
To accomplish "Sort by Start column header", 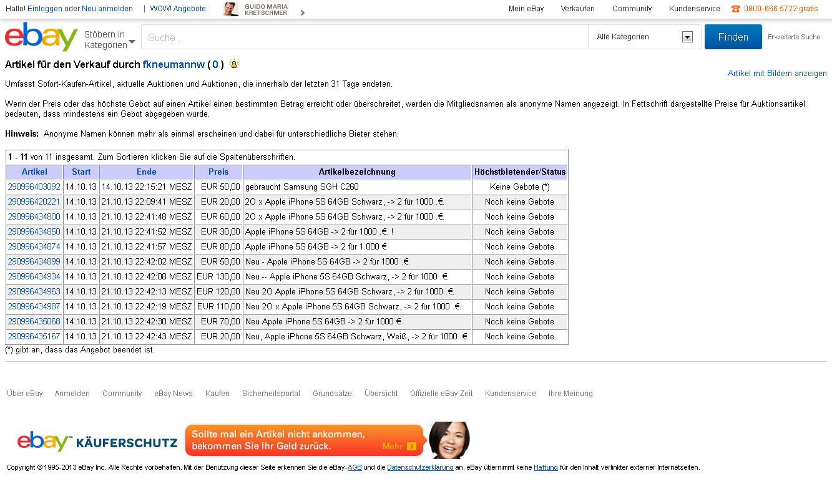I will click(x=81, y=172).
